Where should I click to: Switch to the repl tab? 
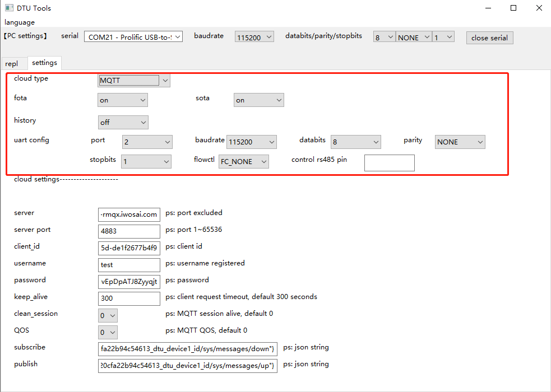point(13,63)
